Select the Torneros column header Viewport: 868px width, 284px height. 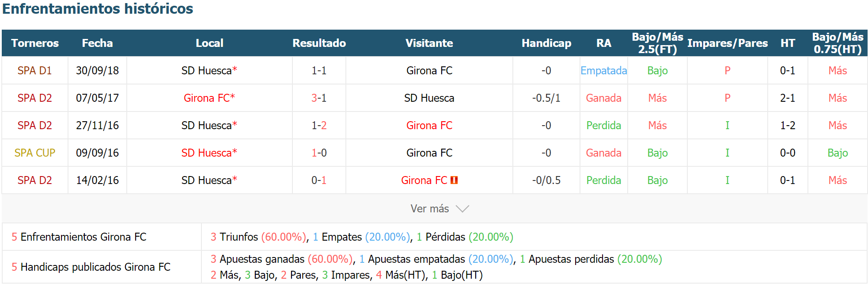pos(35,43)
